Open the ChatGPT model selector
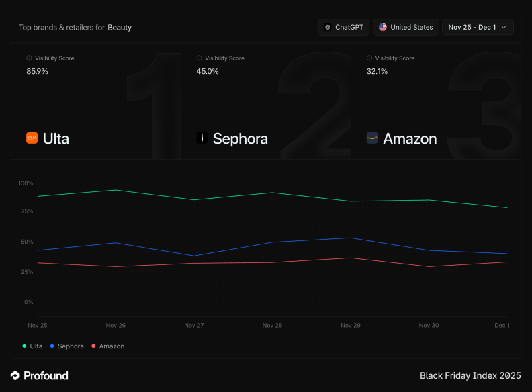532x392 pixels. [x=343, y=27]
